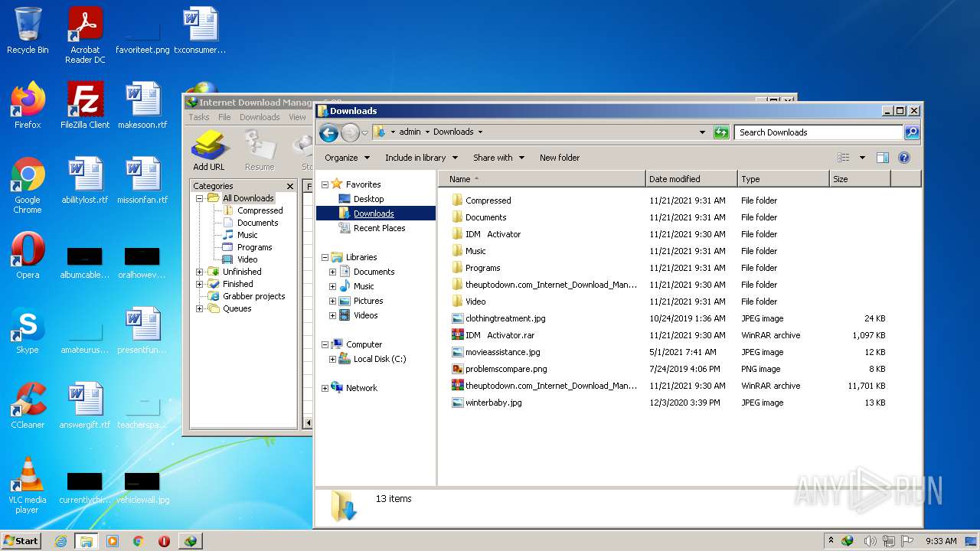Select answergift.rtf desktop file

(x=85, y=405)
